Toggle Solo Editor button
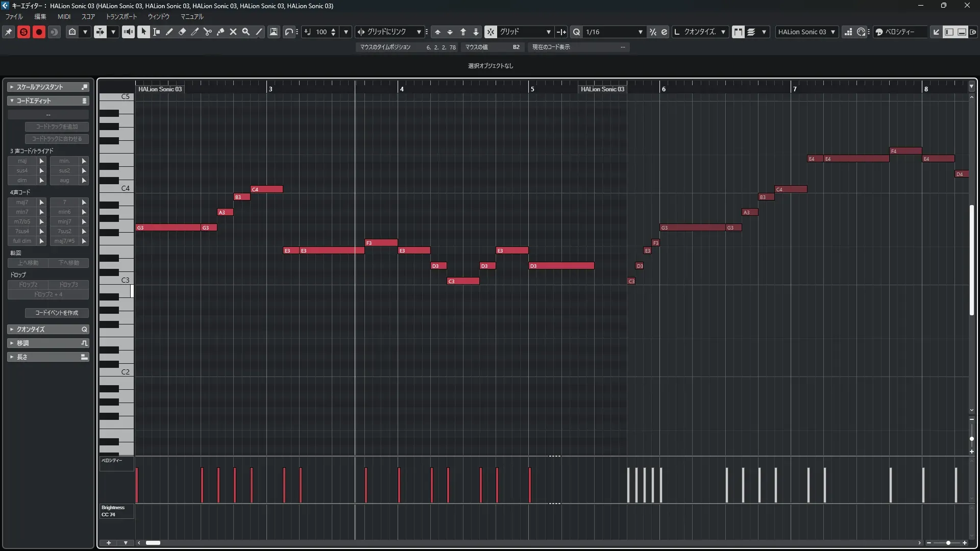This screenshot has height=551, width=980. [x=23, y=32]
